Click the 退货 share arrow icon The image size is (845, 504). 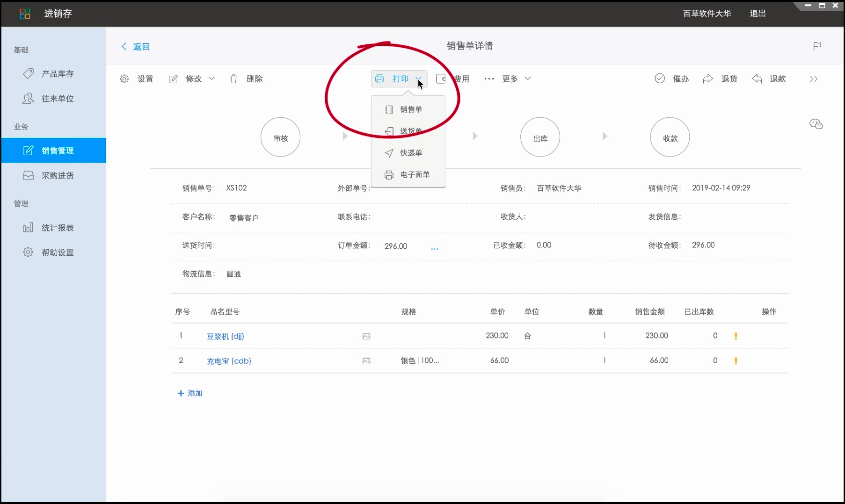pos(708,79)
